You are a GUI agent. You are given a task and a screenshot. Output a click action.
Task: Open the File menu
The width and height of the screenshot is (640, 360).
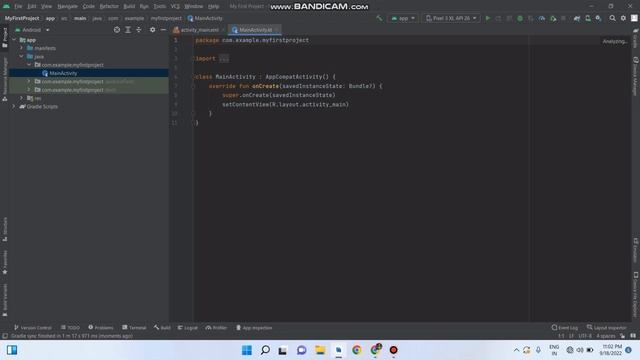tap(18, 7)
